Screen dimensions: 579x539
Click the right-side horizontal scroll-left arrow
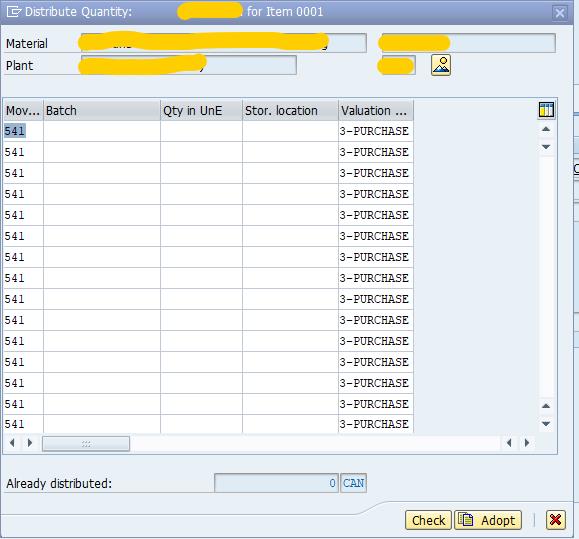509,443
